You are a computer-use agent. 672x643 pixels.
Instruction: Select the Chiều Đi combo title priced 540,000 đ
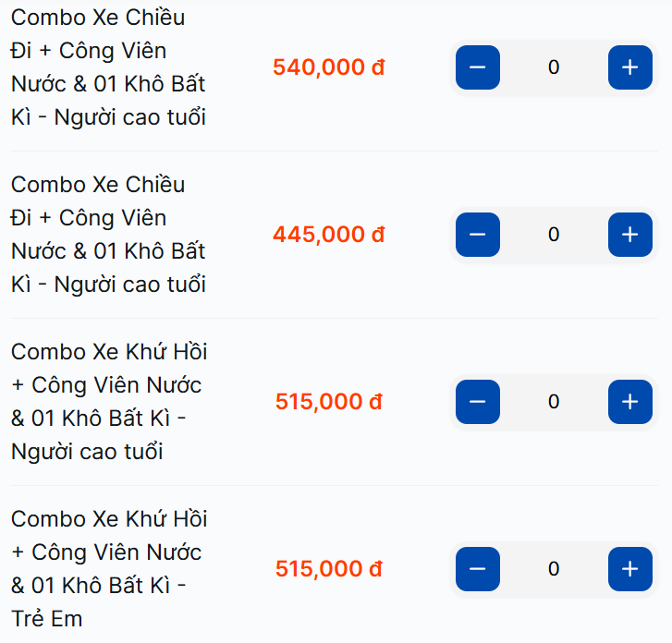click(108, 67)
